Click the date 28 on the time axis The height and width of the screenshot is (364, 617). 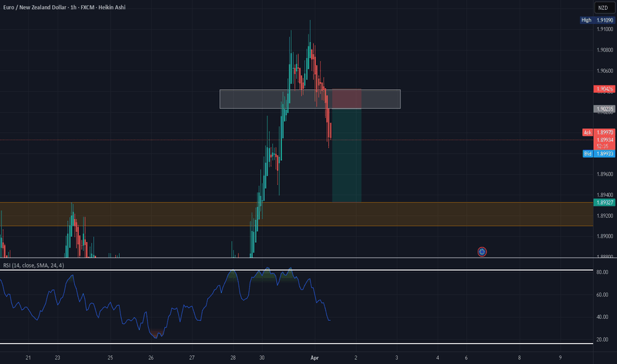pyautogui.click(x=233, y=357)
